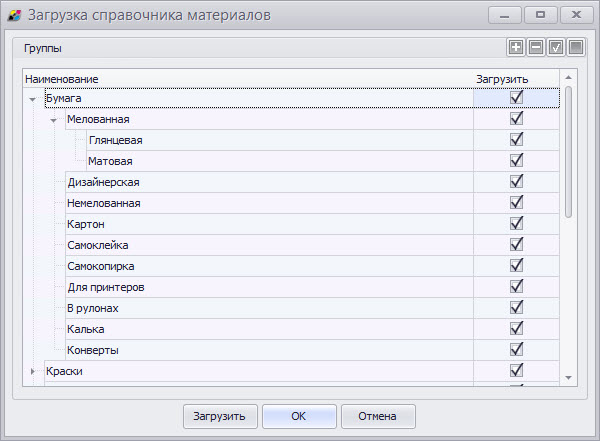Click the check all groups icon
The image size is (600, 441).
click(556, 47)
